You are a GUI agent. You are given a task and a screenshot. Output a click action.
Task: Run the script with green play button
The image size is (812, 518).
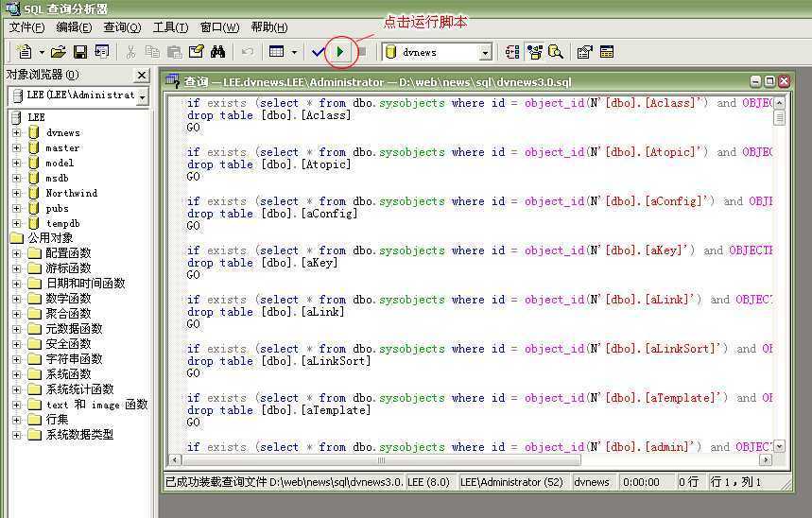(340, 52)
